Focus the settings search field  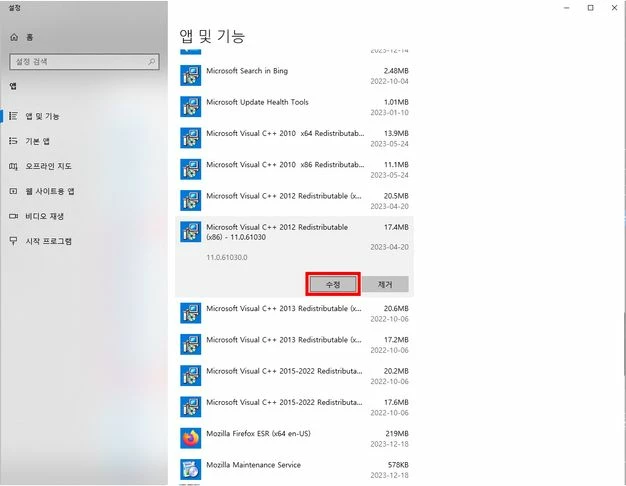point(84,61)
